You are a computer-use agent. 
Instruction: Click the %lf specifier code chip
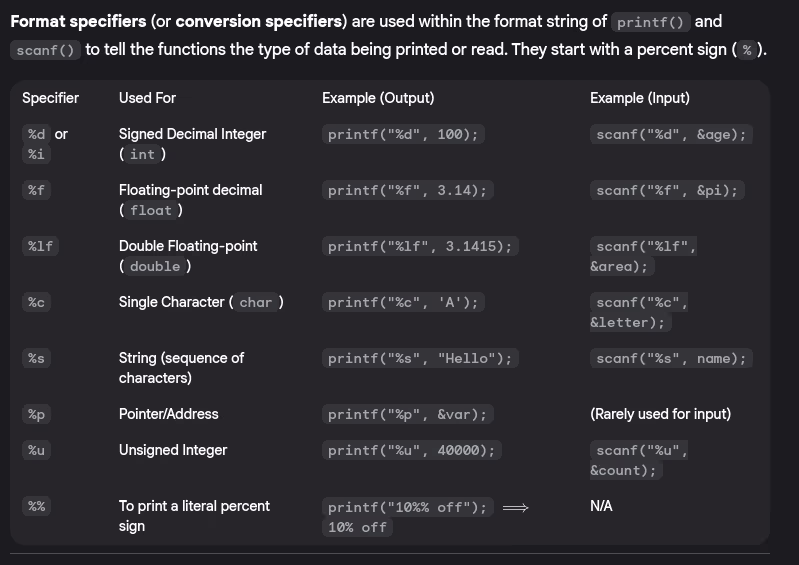[40, 246]
